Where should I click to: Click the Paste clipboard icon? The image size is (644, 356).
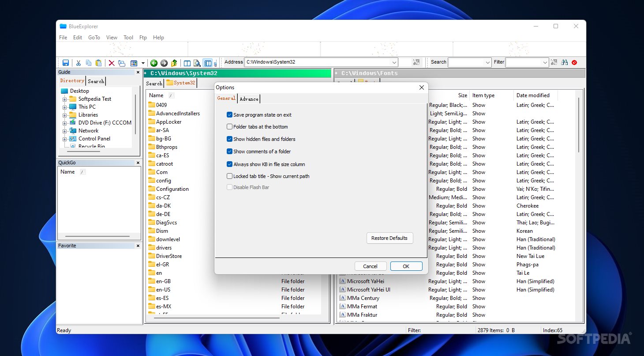coord(99,63)
